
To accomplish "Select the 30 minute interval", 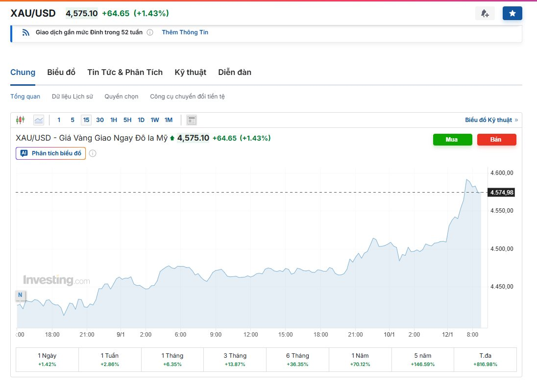I will pos(100,120).
